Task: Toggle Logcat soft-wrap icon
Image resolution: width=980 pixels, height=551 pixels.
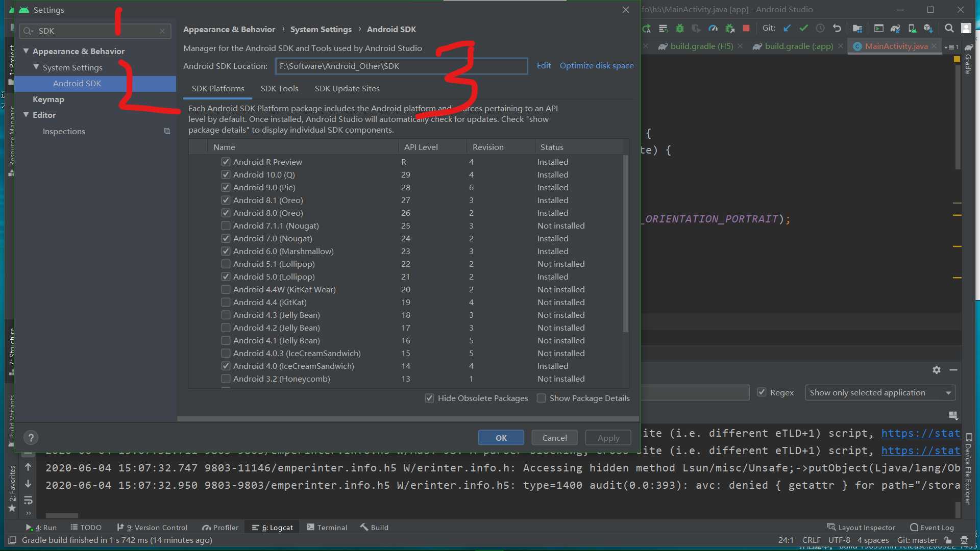Action: [28, 500]
